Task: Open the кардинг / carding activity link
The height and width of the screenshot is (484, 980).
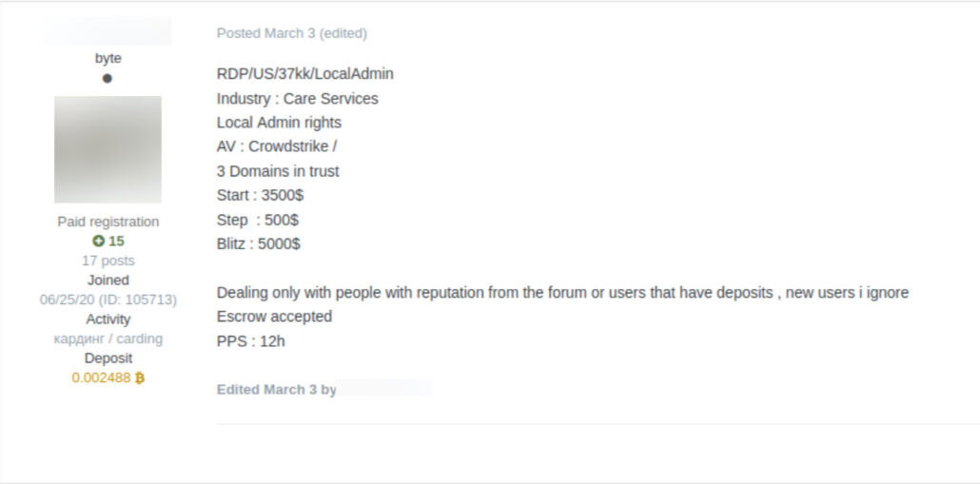Action: point(108,339)
